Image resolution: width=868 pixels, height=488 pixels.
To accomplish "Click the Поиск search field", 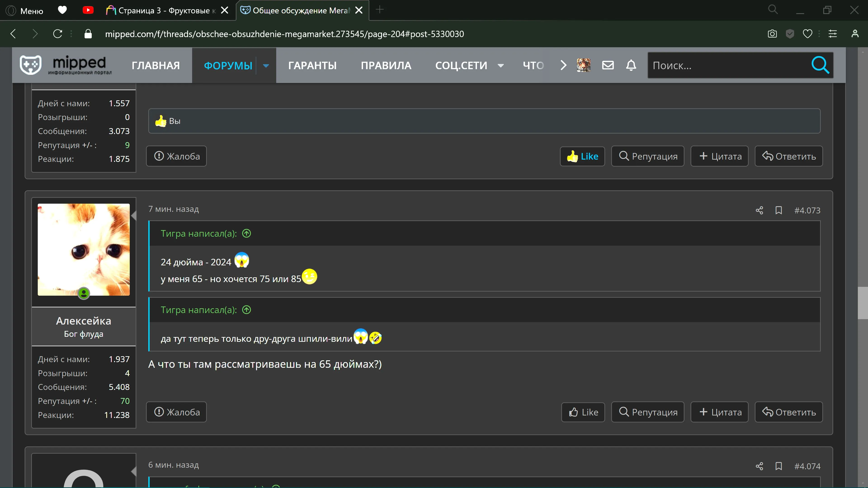I will point(728,65).
